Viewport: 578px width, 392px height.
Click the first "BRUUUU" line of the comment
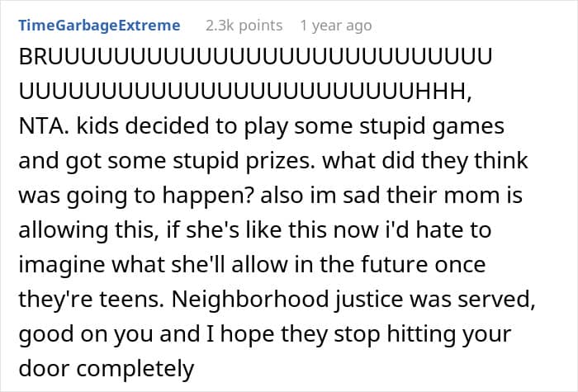tap(255, 59)
